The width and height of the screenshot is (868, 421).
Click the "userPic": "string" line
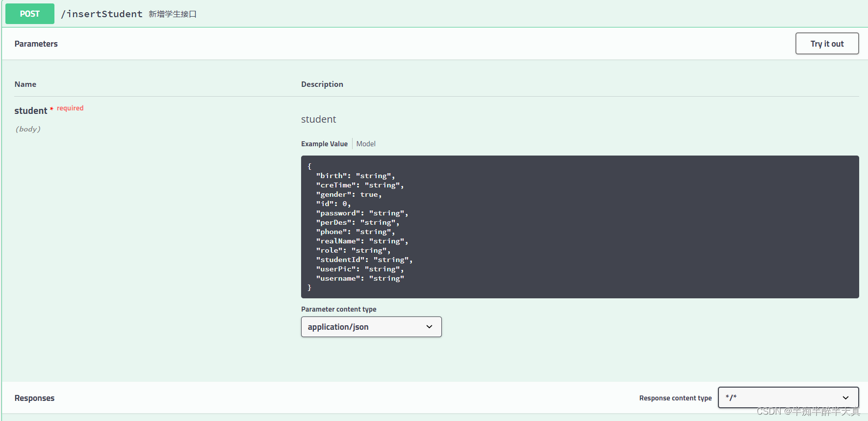[360, 269]
